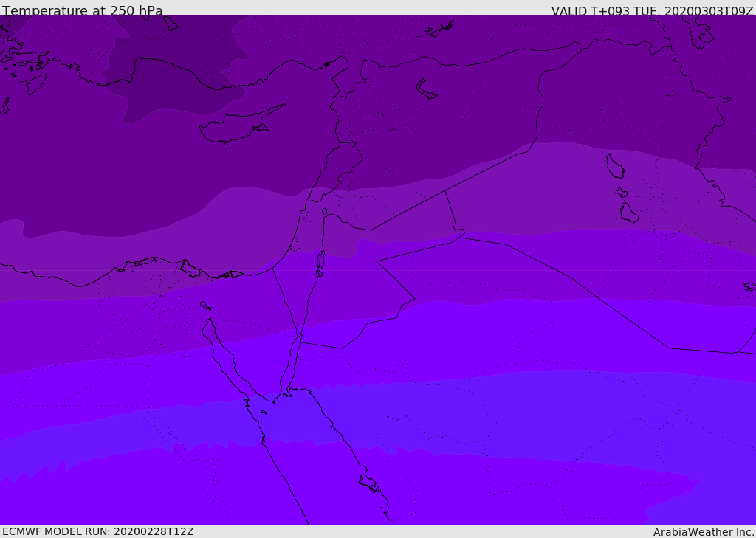The width and height of the screenshot is (756, 538).
Task: Click the 'Temperature at 250 hPa' title
Action: point(83,10)
